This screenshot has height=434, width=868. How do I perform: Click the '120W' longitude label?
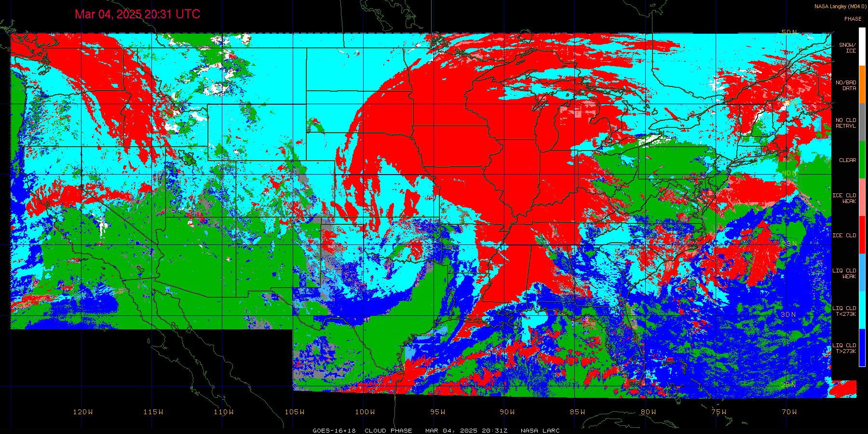pyautogui.click(x=83, y=412)
